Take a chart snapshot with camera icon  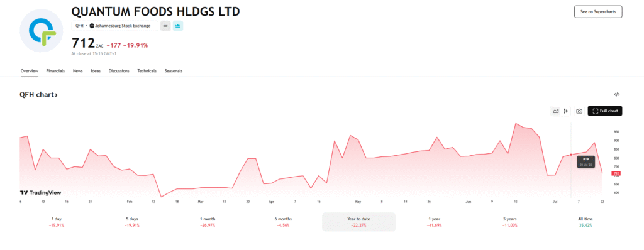pos(579,111)
